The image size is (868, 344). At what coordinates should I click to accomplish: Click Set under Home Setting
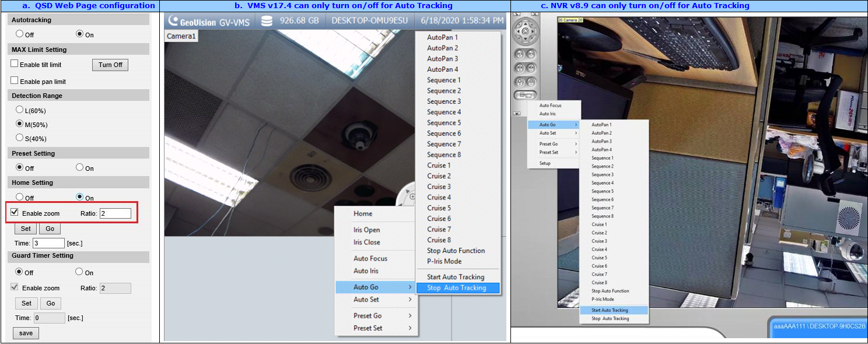click(26, 229)
